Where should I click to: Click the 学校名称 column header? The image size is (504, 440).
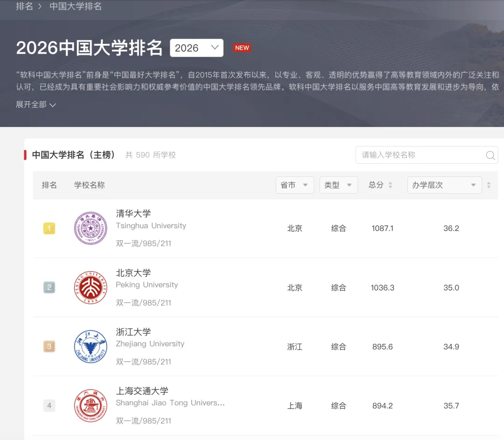coord(89,185)
